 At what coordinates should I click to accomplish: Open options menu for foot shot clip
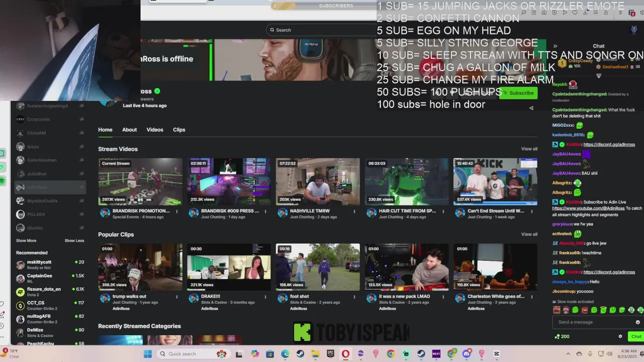pos(354,297)
